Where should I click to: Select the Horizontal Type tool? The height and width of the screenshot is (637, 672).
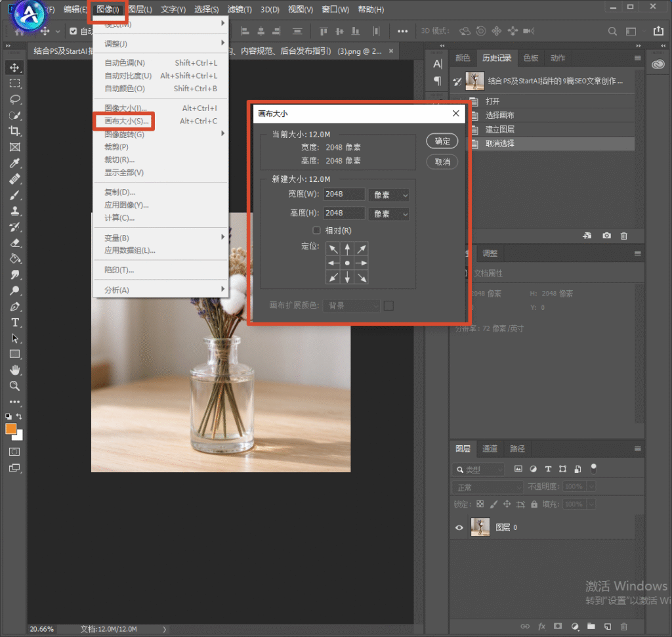tap(14, 322)
